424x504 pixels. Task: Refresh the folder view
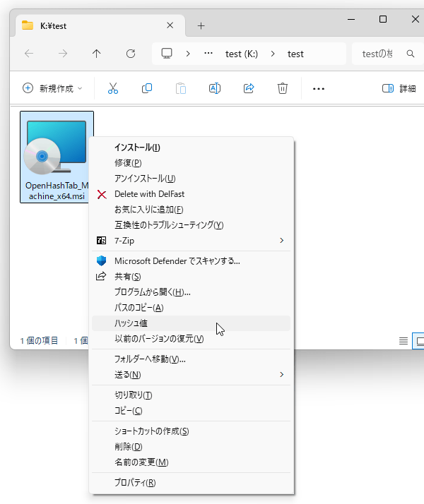(131, 54)
